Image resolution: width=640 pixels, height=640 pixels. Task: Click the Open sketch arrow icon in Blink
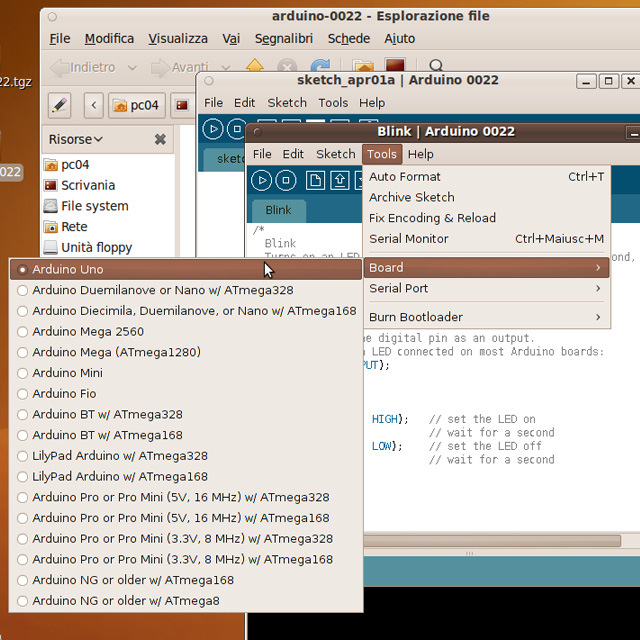point(340,180)
